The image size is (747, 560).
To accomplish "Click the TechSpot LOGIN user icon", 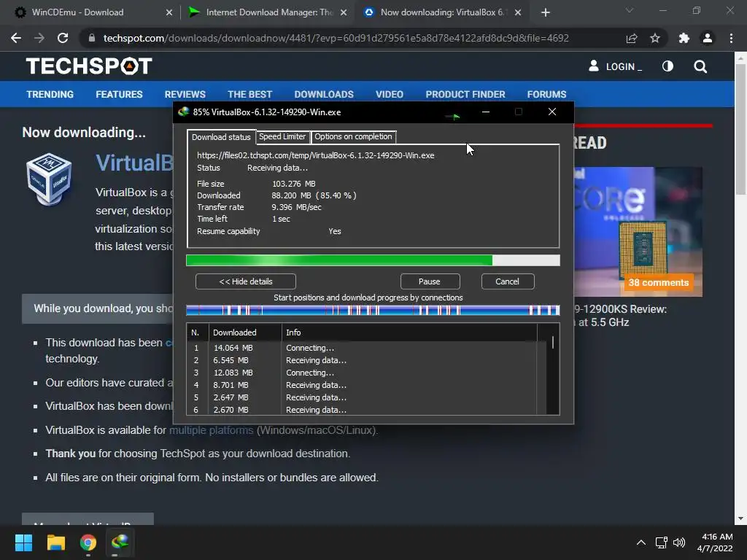I will point(594,66).
